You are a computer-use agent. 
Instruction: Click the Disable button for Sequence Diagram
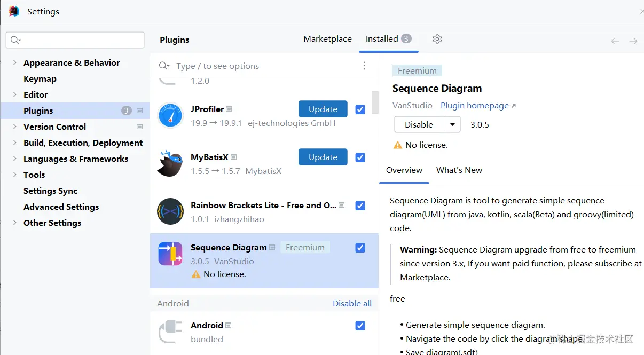tap(420, 124)
